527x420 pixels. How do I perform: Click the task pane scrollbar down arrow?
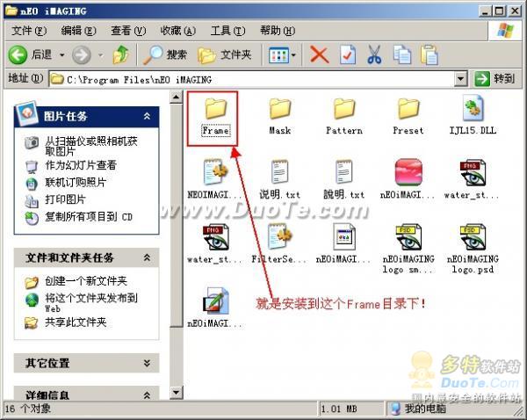177,393
